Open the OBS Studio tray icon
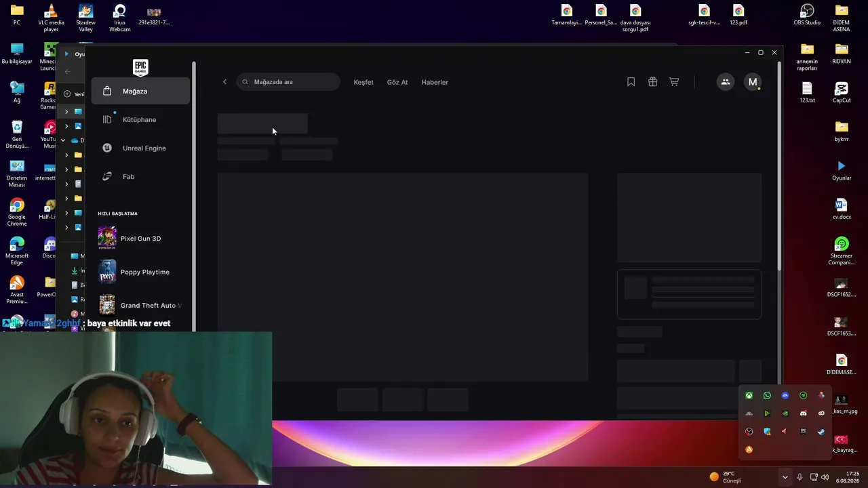 click(749, 432)
